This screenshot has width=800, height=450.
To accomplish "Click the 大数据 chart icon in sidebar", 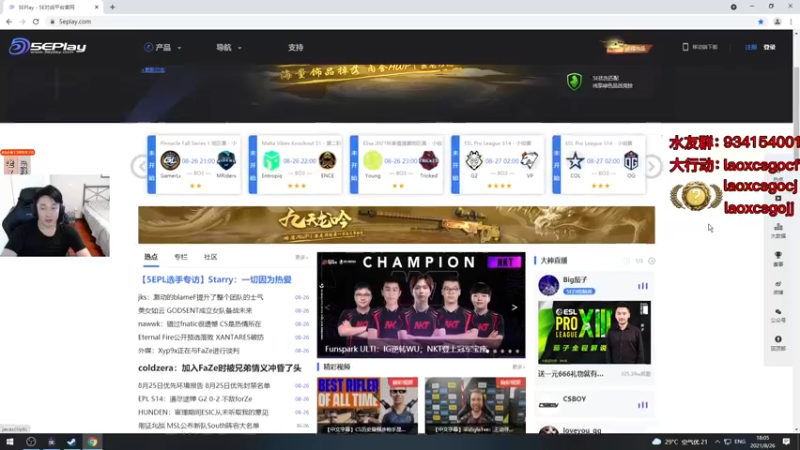I will point(778,230).
